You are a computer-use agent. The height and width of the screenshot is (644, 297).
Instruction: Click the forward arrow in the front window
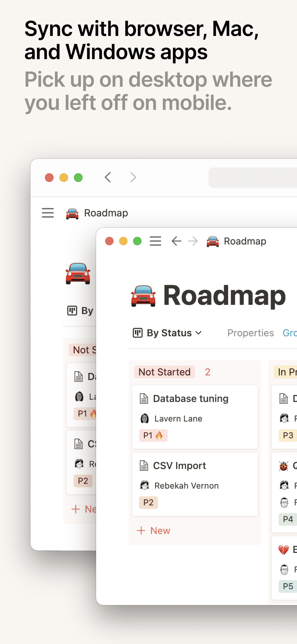click(193, 241)
